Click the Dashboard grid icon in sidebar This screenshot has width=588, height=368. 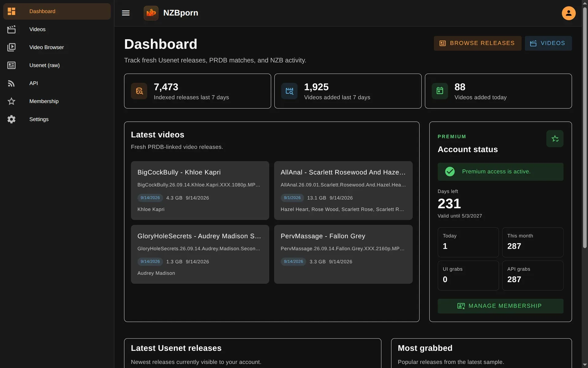[x=11, y=11]
